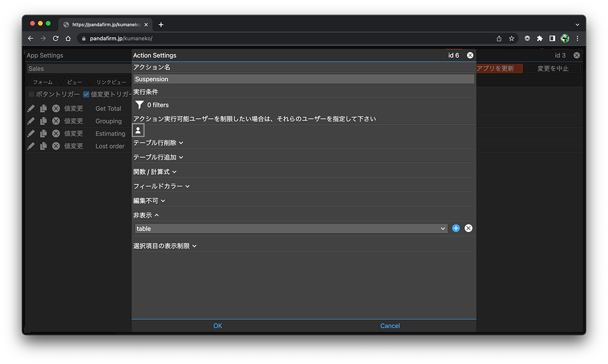Remove the table row with the X icon
The height and width of the screenshot is (364, 608).
coord(468,228)
